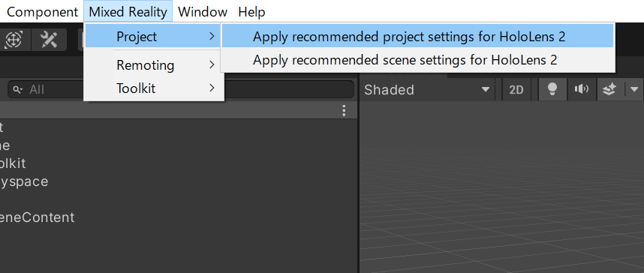Open the Mixed Reality menu

[128, 12]
